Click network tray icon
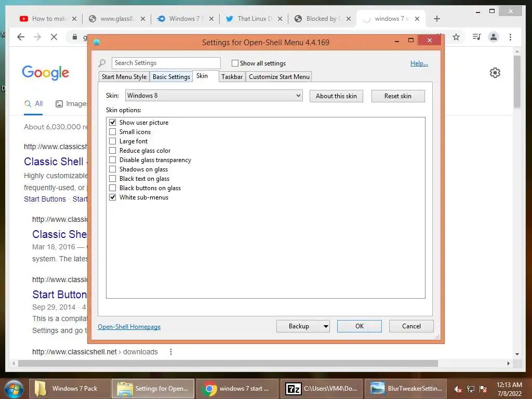Image resolution: width=532 pixels, height=399 pixels. coord(471,389)
